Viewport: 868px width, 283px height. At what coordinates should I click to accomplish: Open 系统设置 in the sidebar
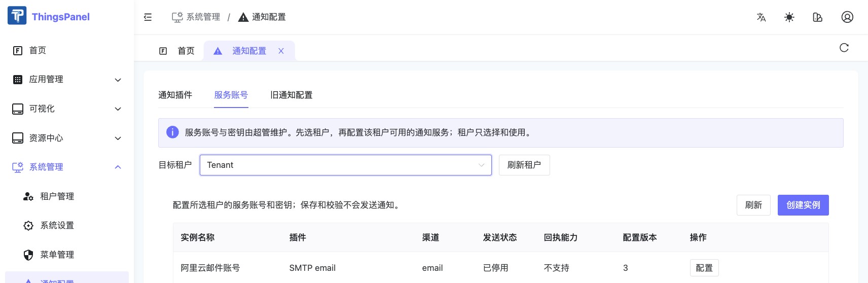(67, 226)
